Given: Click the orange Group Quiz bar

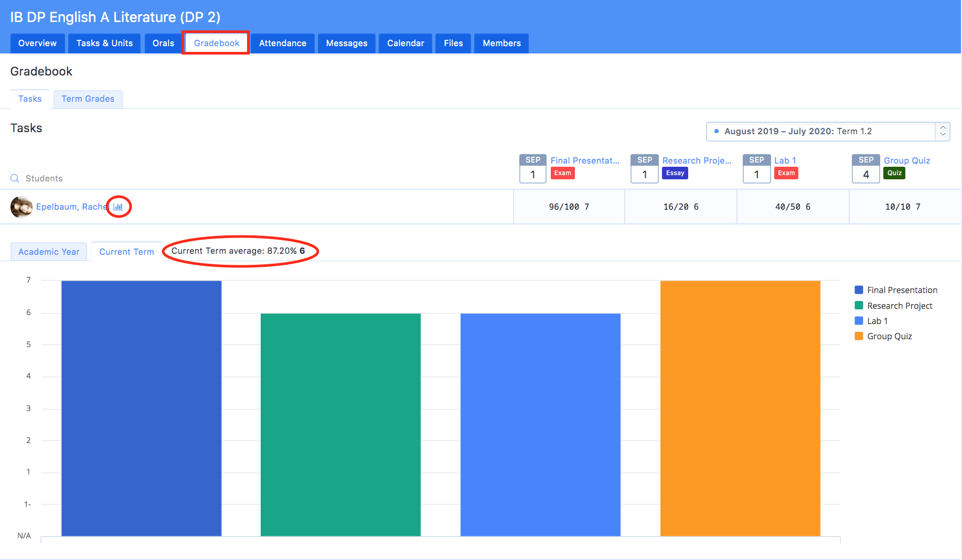Looking at the screenshot, I should pos(740,408).
